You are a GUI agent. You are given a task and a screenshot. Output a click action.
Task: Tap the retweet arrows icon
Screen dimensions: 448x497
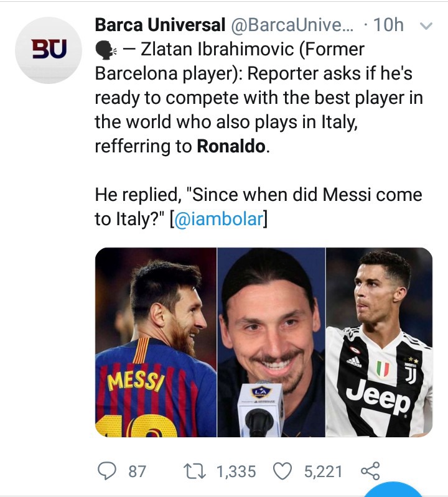click(195, 471)
